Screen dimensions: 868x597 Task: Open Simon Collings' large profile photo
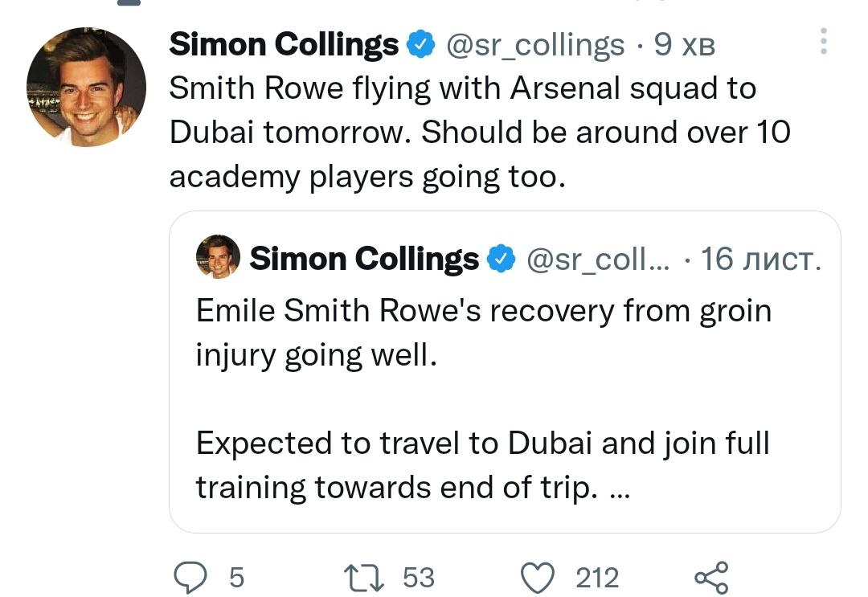[86, 87]
